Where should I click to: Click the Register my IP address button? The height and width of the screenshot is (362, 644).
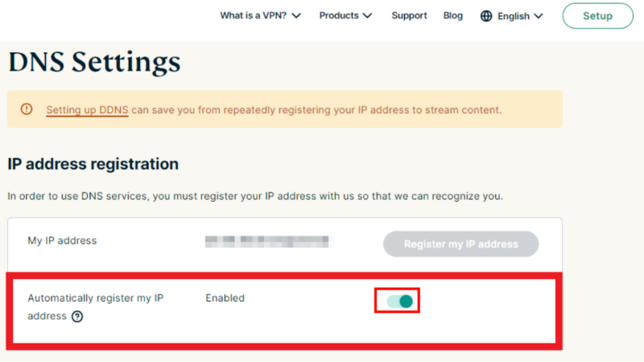click(460, 244)
